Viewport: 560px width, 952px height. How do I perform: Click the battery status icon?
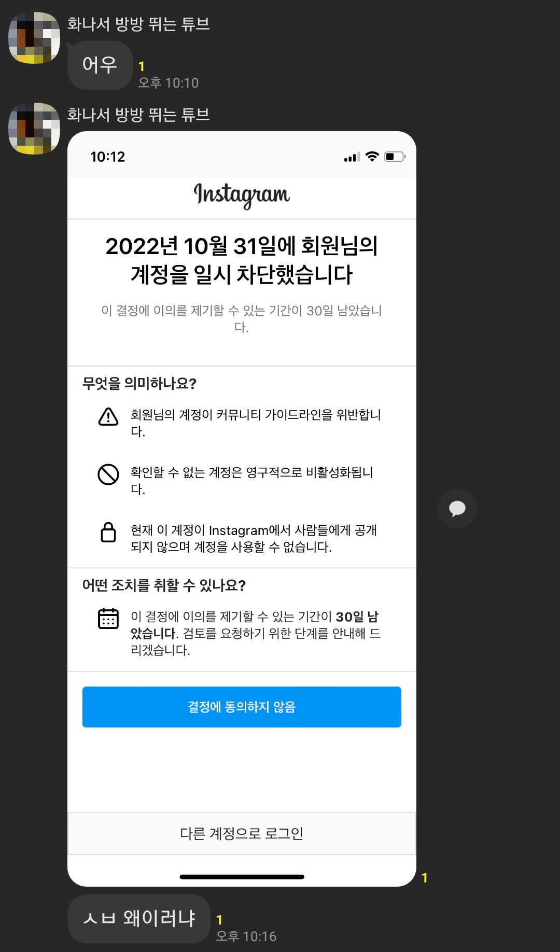point(395,157)
